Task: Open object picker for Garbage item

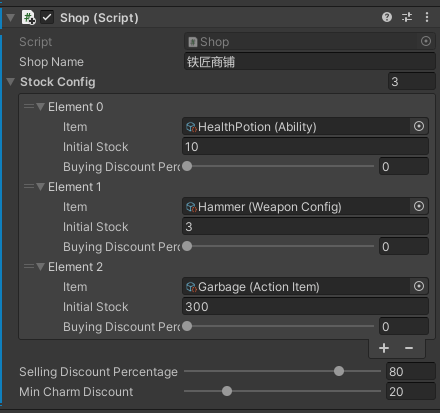Action: 419,286
